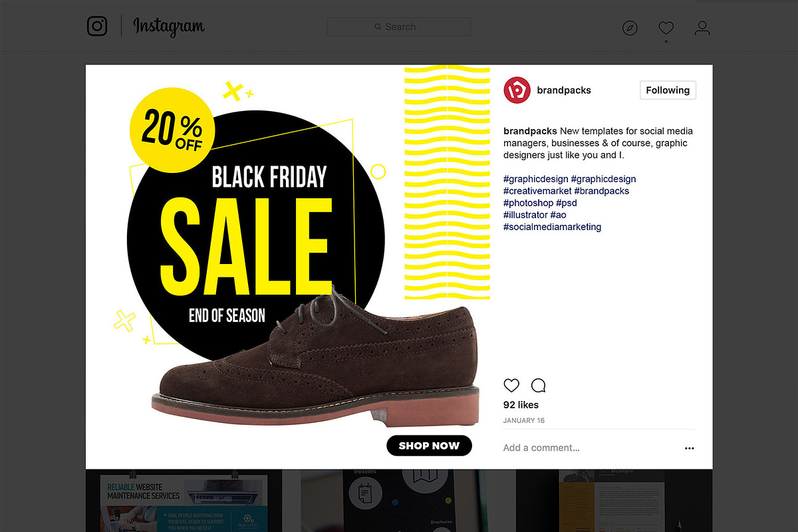Open the more options ellipsis menu
The image size is (798, 532).
689,448
